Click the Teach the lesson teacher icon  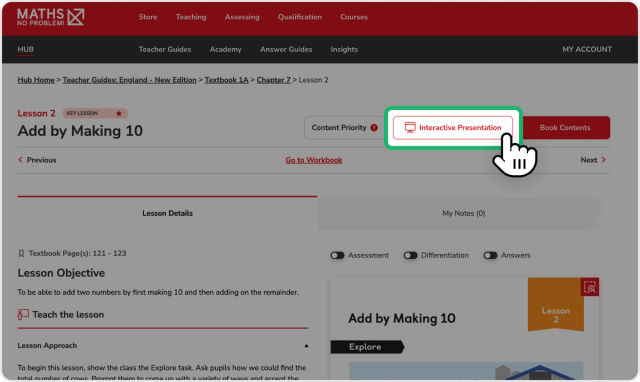tap(23, 314)
